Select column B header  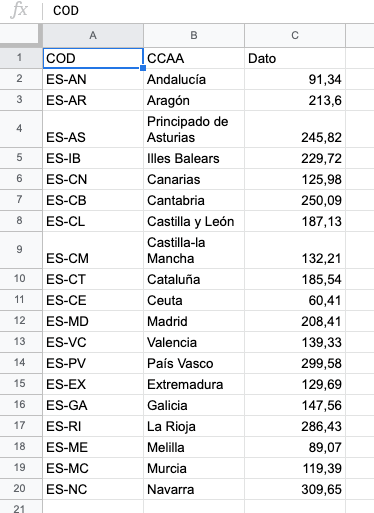click(194, 35)
